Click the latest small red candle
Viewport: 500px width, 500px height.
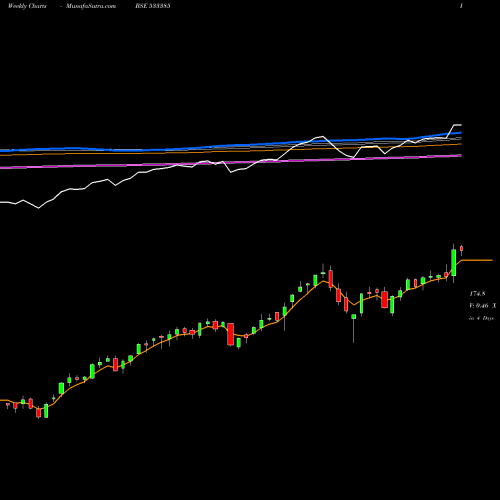pyautogui.click(x=462, y=249)
